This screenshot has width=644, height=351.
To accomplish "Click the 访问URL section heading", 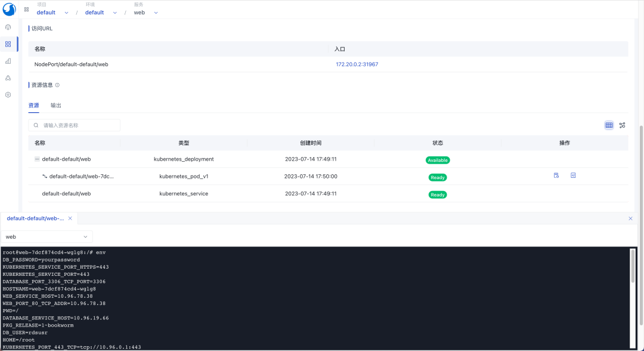I will pos(42,29).
